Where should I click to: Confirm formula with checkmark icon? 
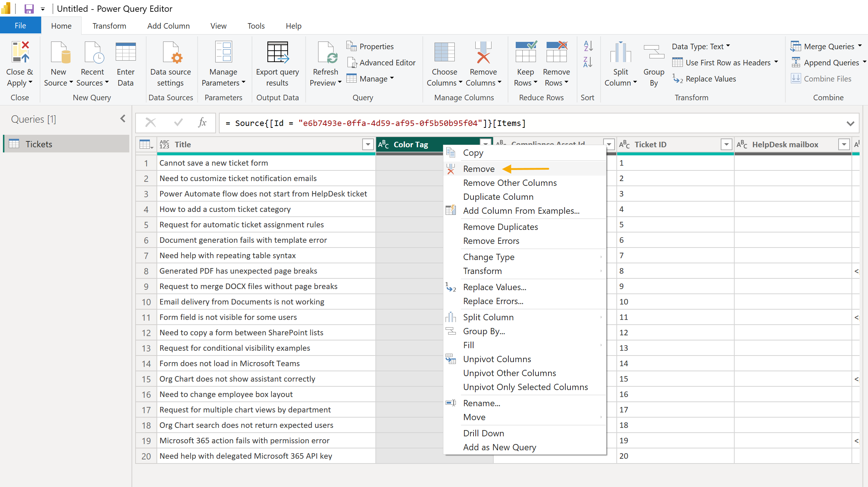coord(179,122)
